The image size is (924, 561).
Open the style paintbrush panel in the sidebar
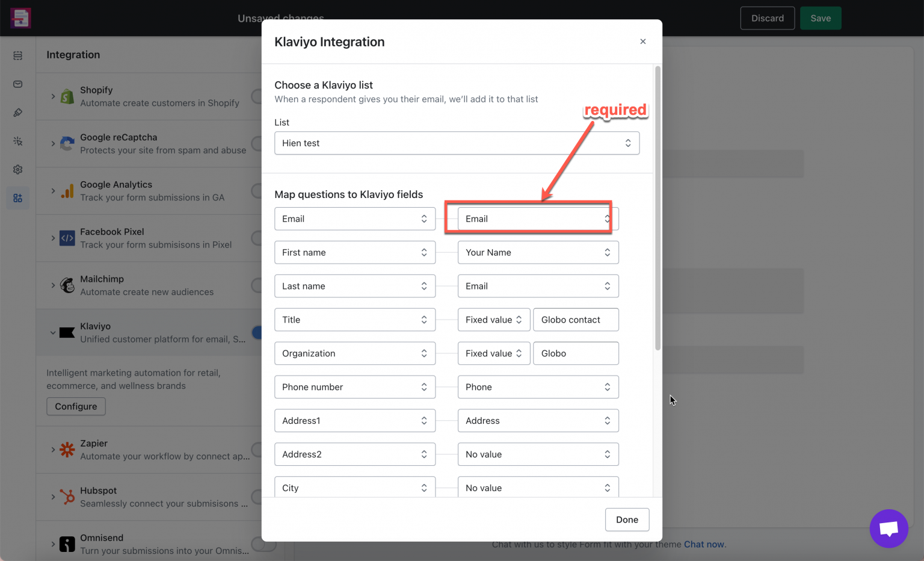coord(17,113)
